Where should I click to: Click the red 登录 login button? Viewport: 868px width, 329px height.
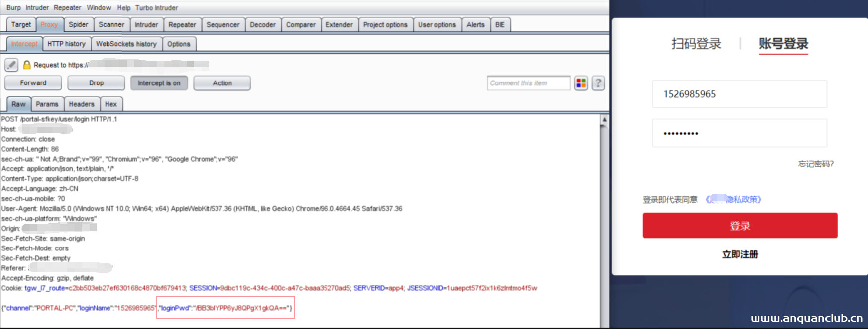(740, 226)
